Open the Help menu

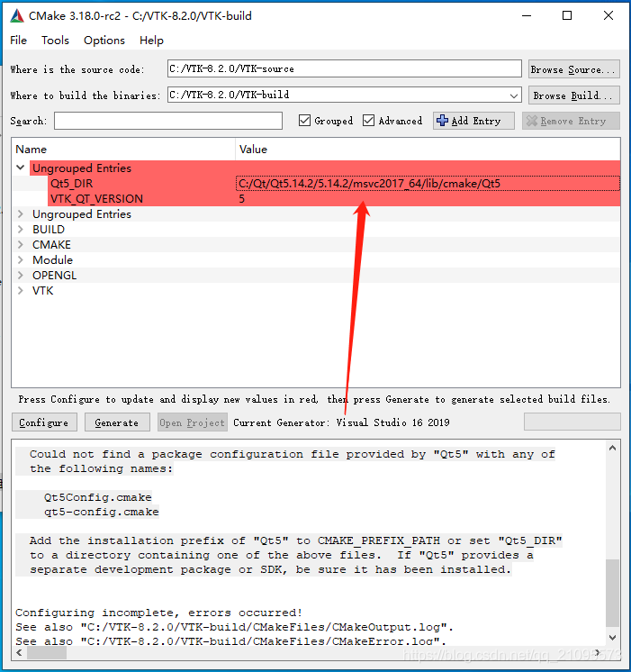(x=151, y=41)
